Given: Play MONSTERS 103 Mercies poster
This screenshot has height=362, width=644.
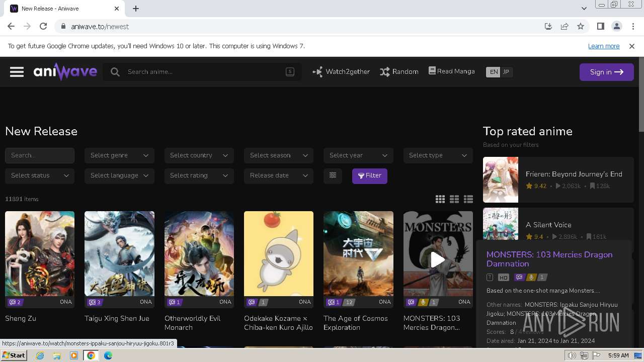Looking at the screenshot, I should (438, 259).
